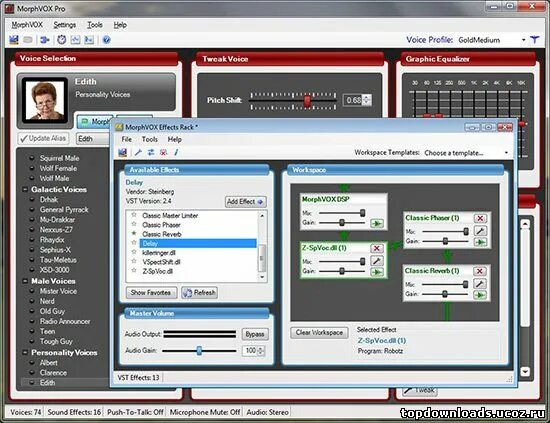Image resolution: width=550 pixels, height=423 pixels.
Task: Remove Classic Phaser (1) with its red X
Action: click(480, 218)
